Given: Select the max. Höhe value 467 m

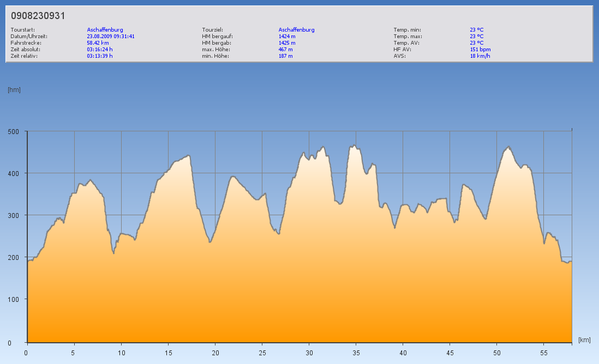Looking at the screenshot, I should click(285, 50).
